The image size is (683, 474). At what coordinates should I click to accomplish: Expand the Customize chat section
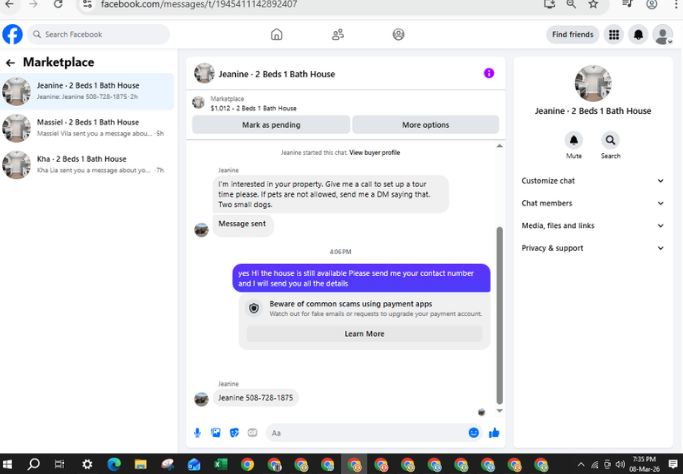592,181
